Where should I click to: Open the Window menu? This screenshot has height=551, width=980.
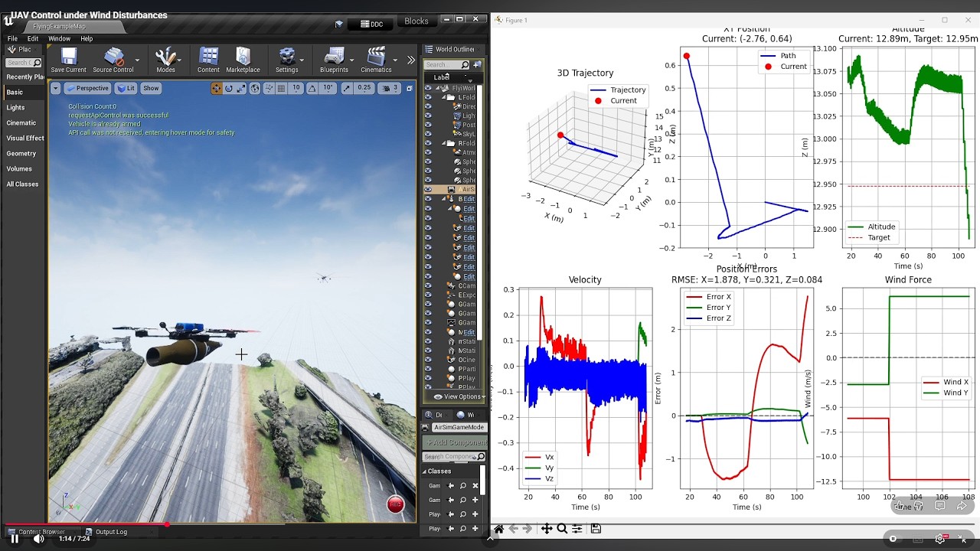point(59,38)
